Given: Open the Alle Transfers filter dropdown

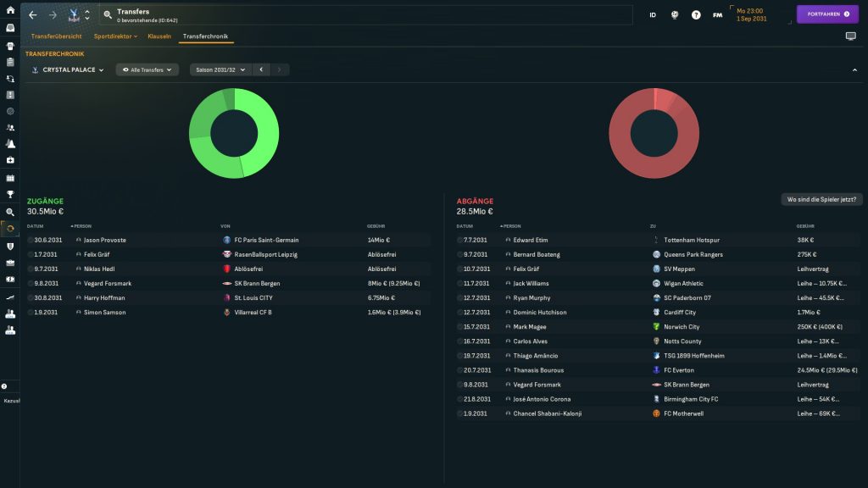Looking at the screenshot, I should click(x=147, y=69).
